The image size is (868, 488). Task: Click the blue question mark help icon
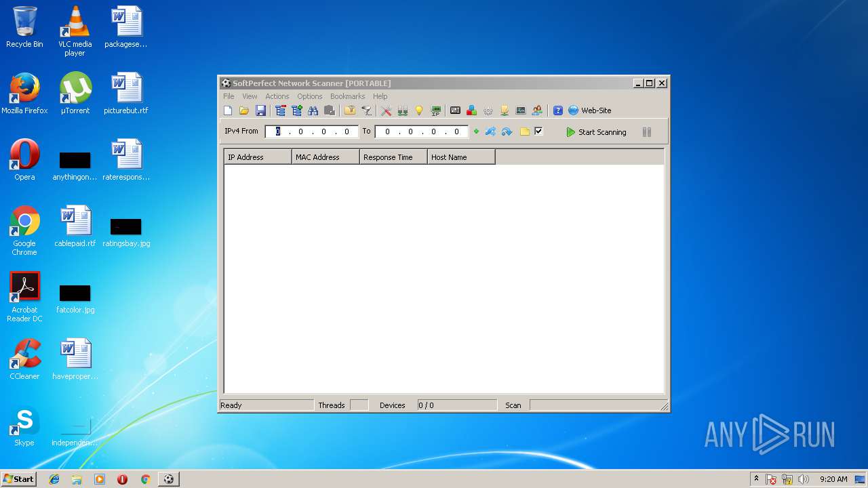pyautogui.click(x=558, y=110)
